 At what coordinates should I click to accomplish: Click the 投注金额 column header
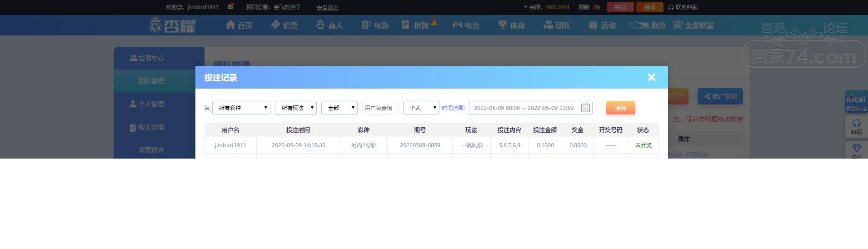(545, 130)
